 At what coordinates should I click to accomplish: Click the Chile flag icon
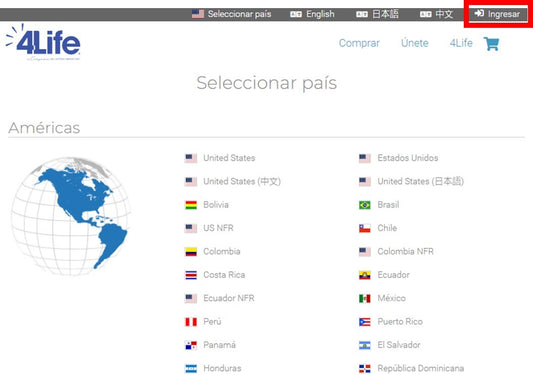[364, 228]
